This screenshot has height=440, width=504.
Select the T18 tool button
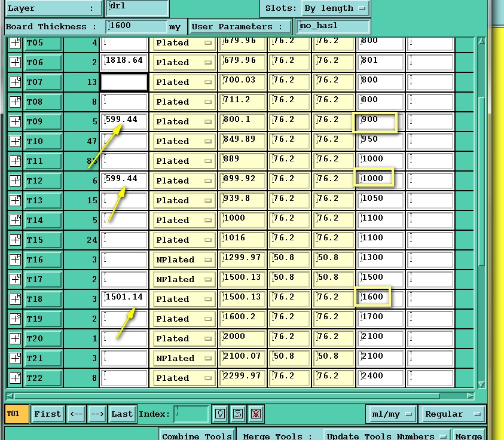(x=43, y=299)
